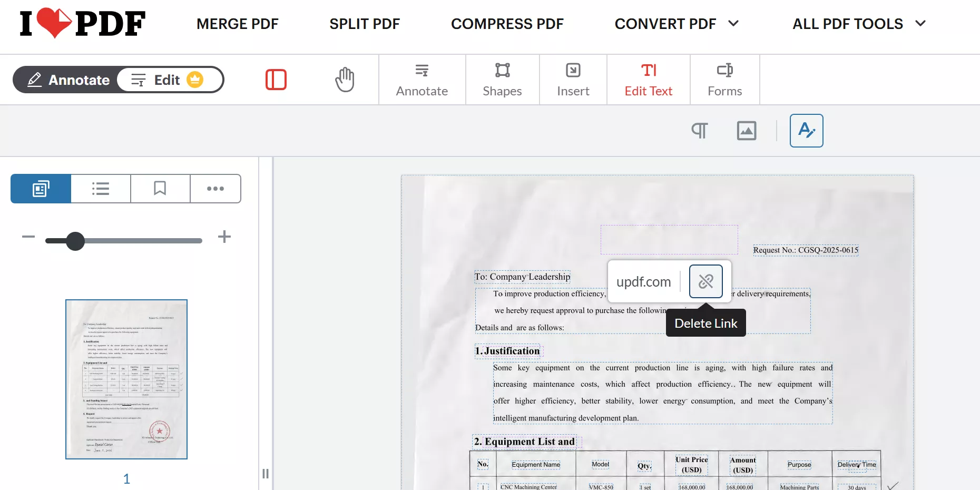Click plus to enlarge thumbnails
The height and width of the screenshot is (490, 980).
click(x=224, y=237)
